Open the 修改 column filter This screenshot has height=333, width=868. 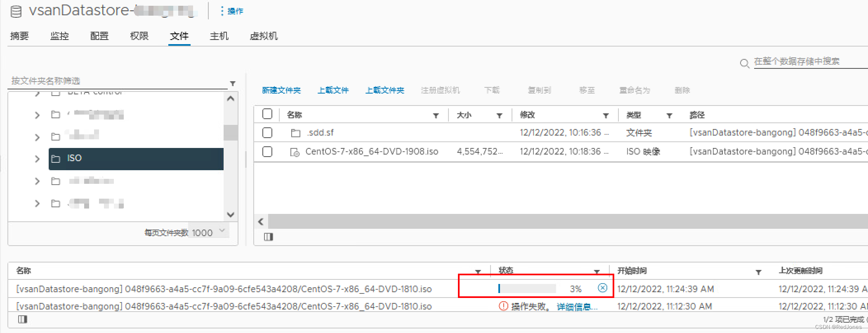(606, 116)
